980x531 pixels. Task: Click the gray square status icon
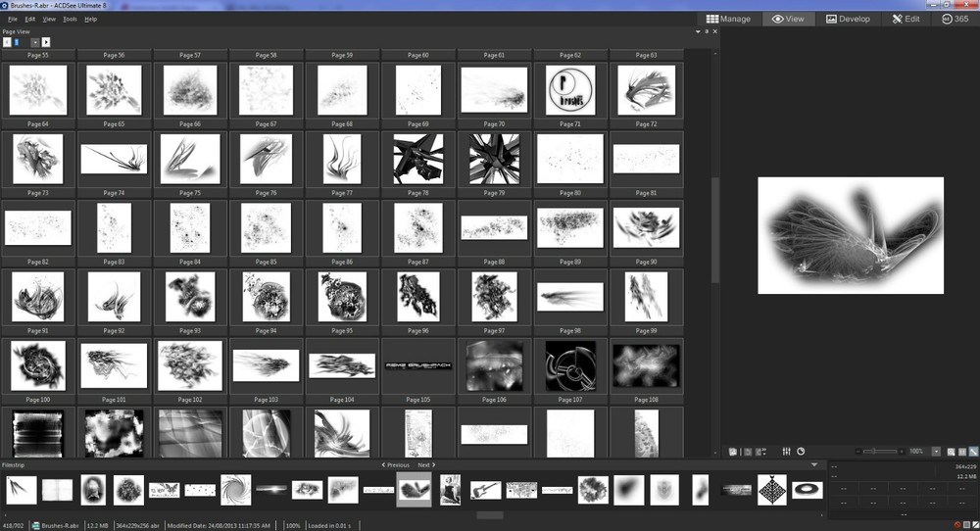tap(966, 525)
